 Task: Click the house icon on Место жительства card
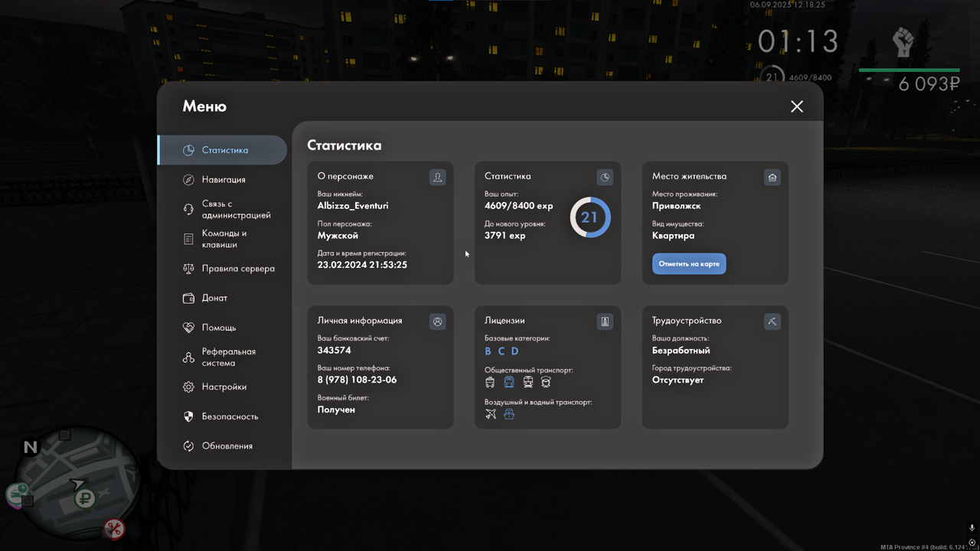click(772, 178)
